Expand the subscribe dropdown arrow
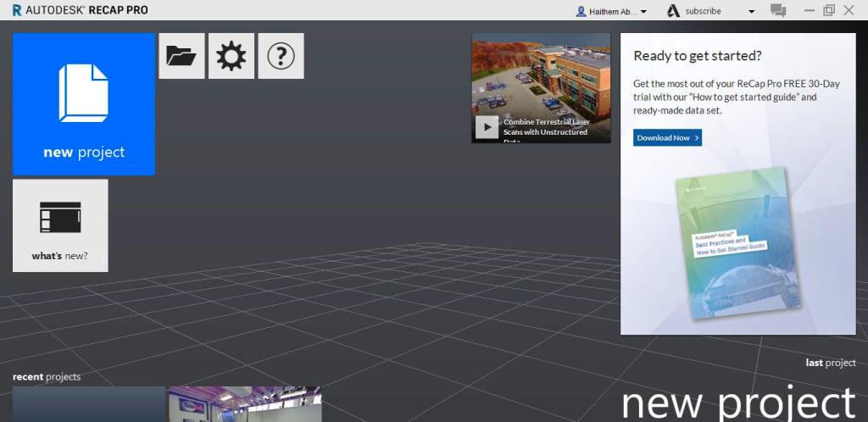 (751, 12)
